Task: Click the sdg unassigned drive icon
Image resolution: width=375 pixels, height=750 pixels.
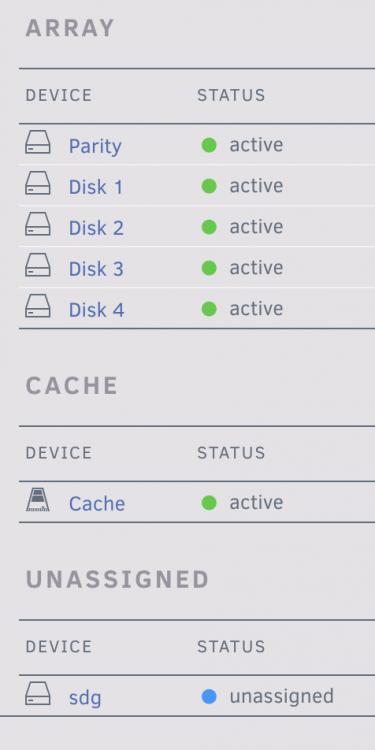Action: click(x=38, y=694)
